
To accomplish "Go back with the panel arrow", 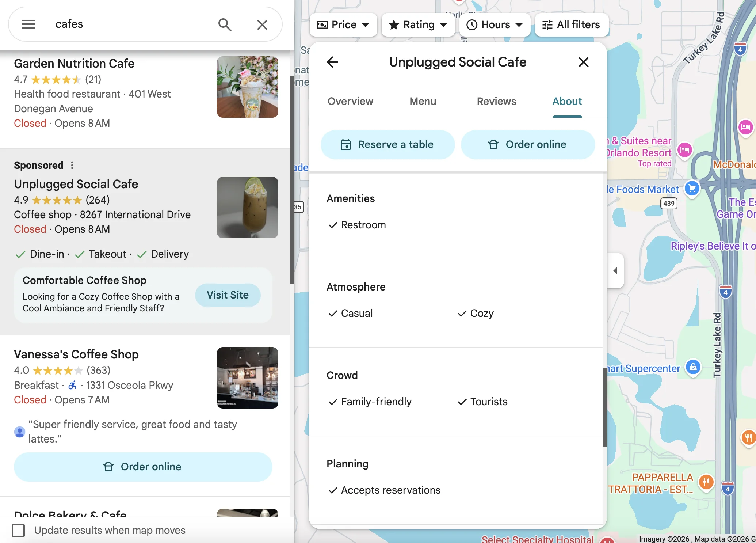I will pos(332,62).
